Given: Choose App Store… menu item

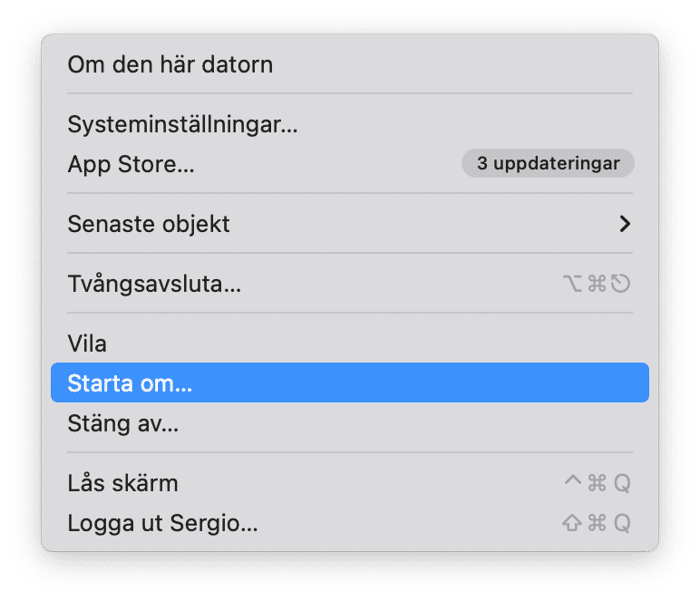Looking at the screenshot, I should (x=350, y=164).
